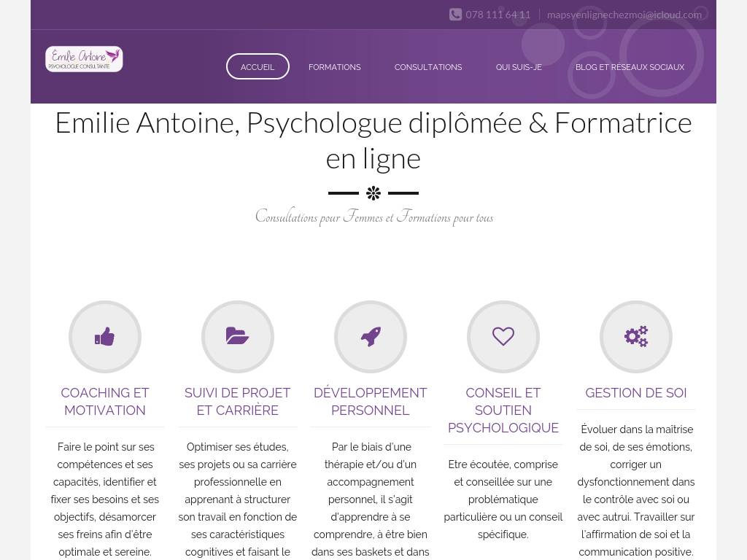The width and height of the screenshot is (747, 560).
Task: Open the Coaching et Motivation heading
Action: pyautogui.click(x=105, y=401)
